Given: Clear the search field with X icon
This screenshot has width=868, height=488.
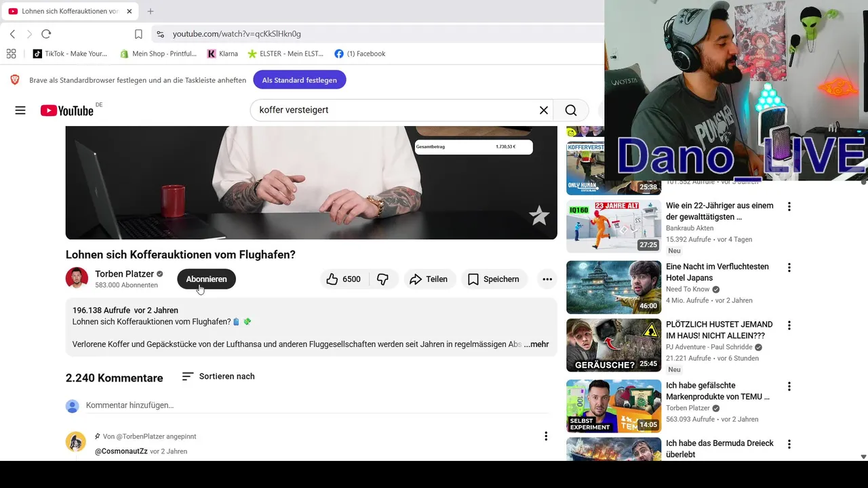Looking at the screenshot, I should [543, 110].
